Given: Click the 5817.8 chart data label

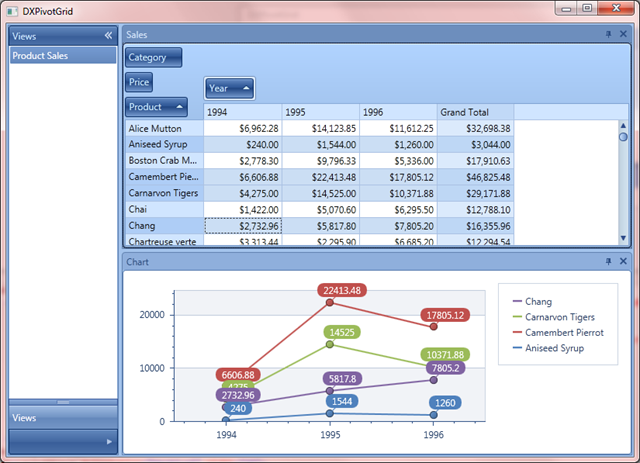Looking at the screenshot, I should tap(342, 379).
